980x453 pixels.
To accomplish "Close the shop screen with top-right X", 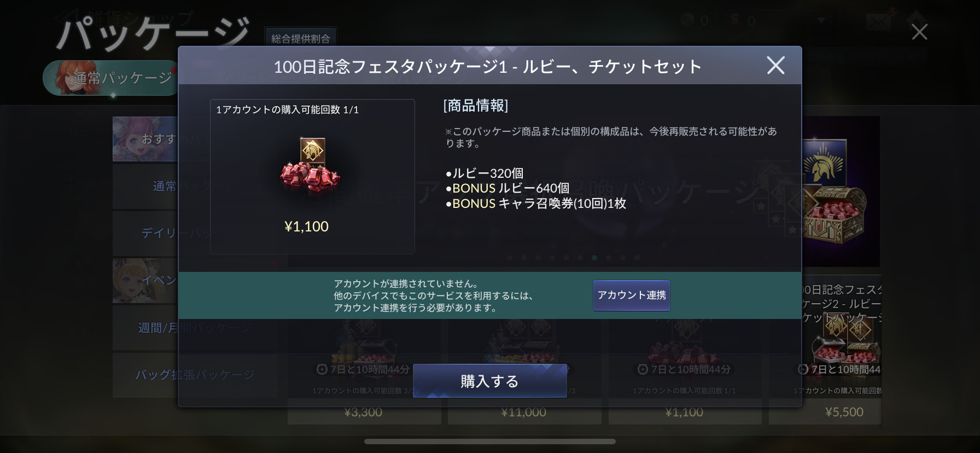I will (x=919, y=32).
